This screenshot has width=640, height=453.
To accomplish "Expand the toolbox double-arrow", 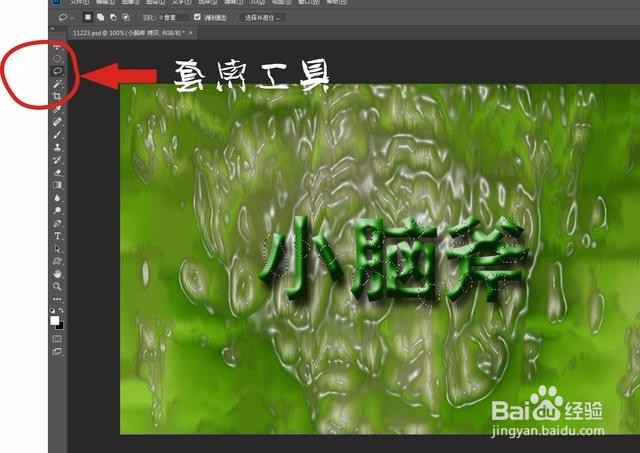I will tap(52, 29).
